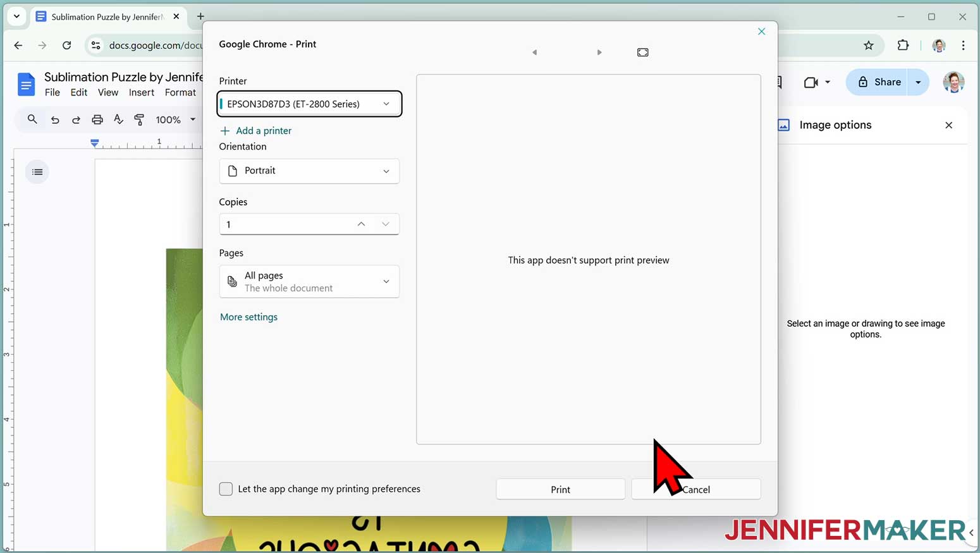Collapse the side panel arrow at bottom right
Screen dimensions: 980x553
[972, 532]
